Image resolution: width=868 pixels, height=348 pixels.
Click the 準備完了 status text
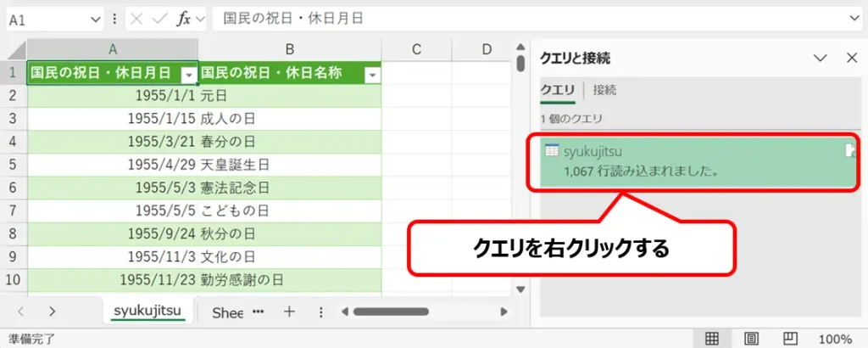[x=31, y=339]
